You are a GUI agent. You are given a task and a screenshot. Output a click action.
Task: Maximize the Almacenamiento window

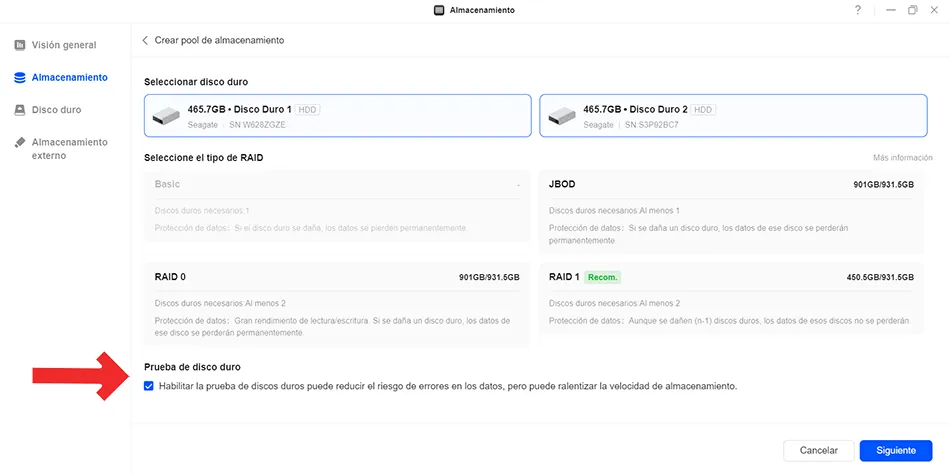[x=912, y=10]
